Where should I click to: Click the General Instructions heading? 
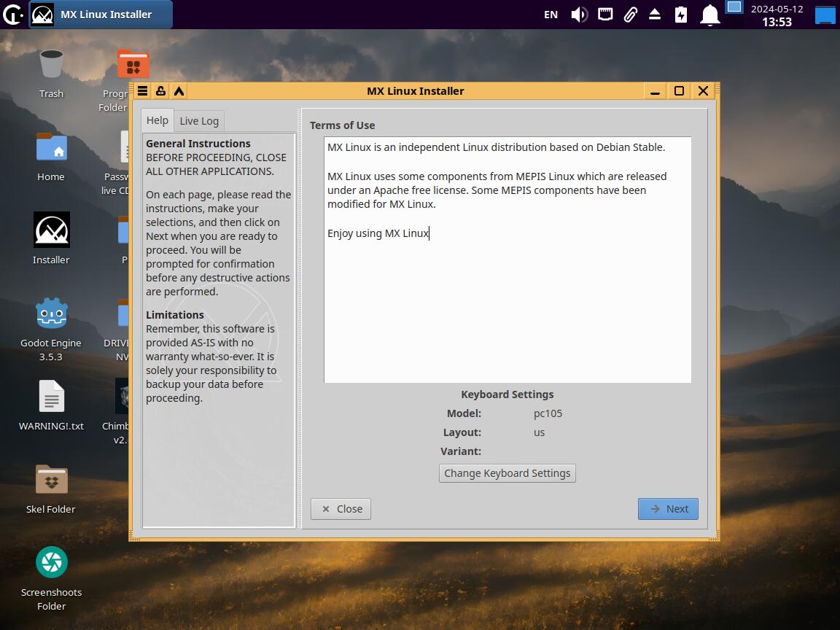point(198,144)
